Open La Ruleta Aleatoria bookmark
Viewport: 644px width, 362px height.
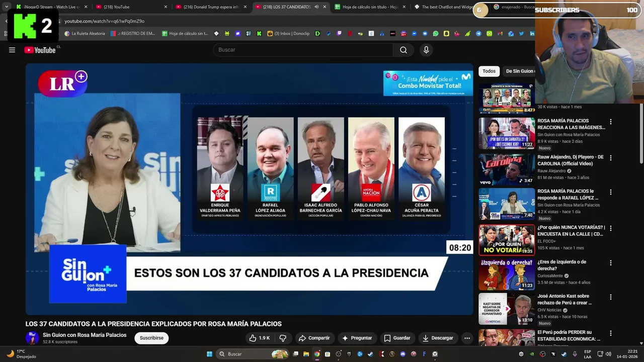coord(85,34)
